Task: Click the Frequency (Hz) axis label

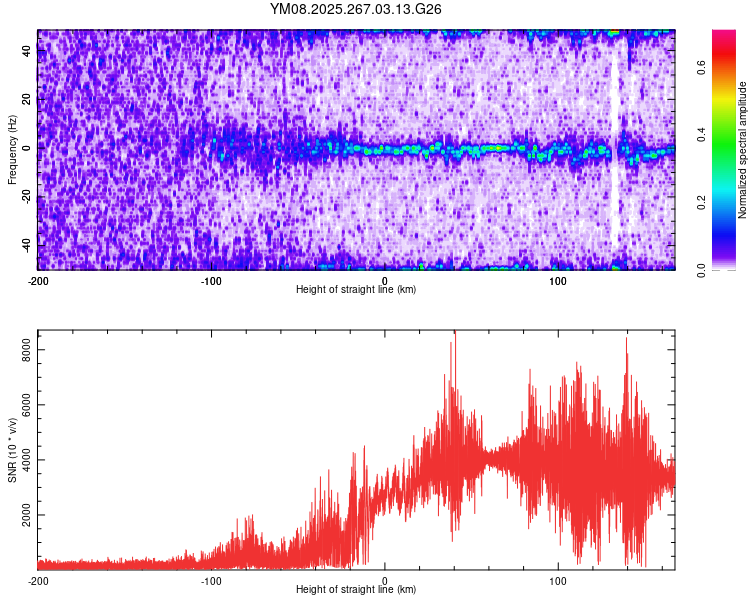Action: coord(12,150)
